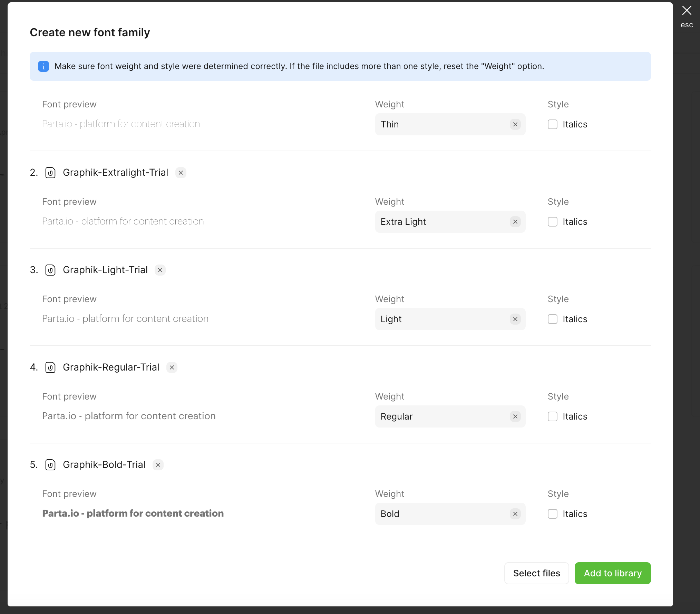Open the Bold weight dropdown
700x614 pixels.
click(x=450, y=514)
